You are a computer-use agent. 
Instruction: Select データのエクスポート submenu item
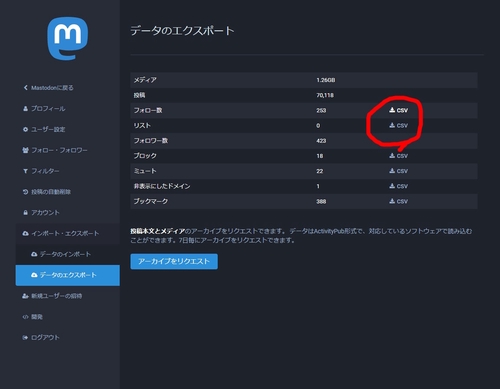click(68, 275)
